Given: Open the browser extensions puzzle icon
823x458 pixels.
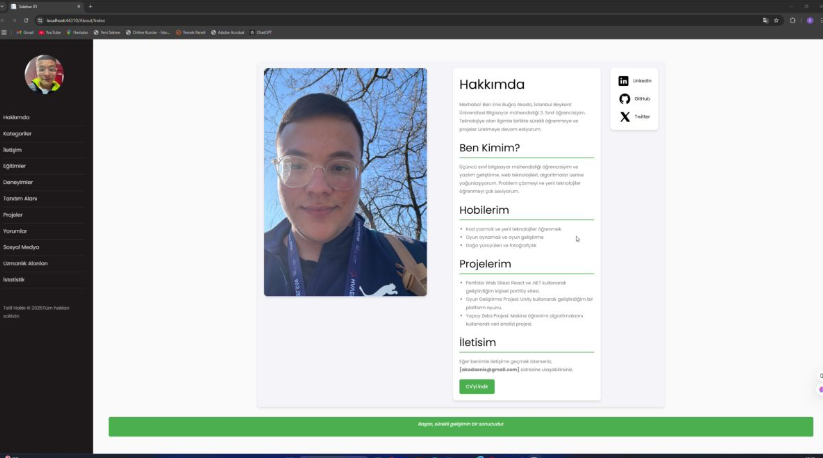Looking at the screenshot, I should coord(793,20).
